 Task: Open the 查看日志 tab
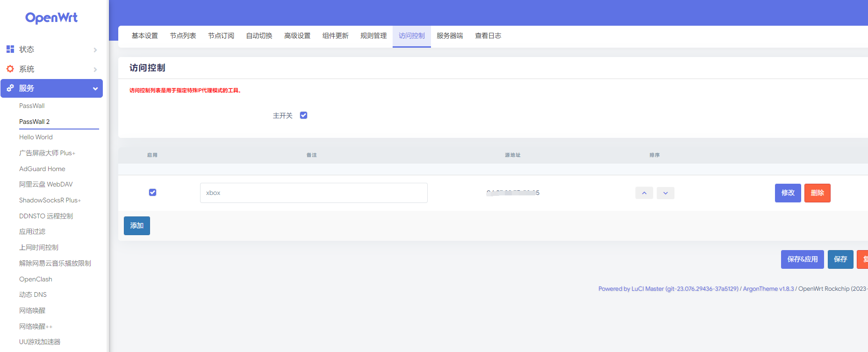(x=488, y=36)
